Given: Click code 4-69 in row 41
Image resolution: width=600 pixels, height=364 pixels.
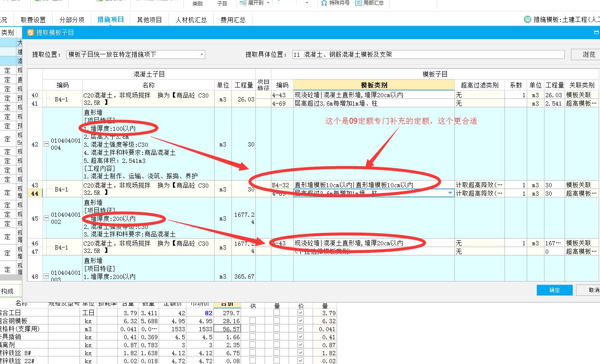Looking at the screenshot, I should 282,103.
